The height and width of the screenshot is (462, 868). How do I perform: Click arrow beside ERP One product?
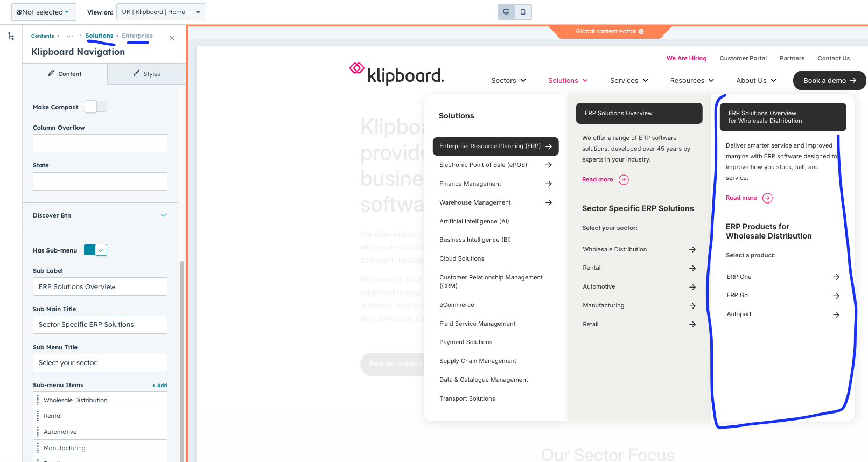pos(836,277)
